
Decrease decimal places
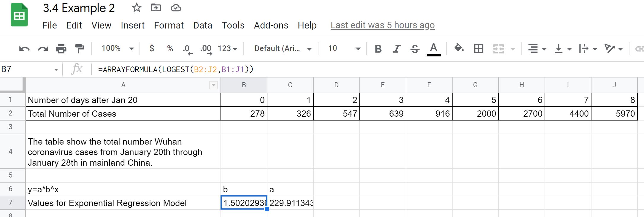[188, 49]
